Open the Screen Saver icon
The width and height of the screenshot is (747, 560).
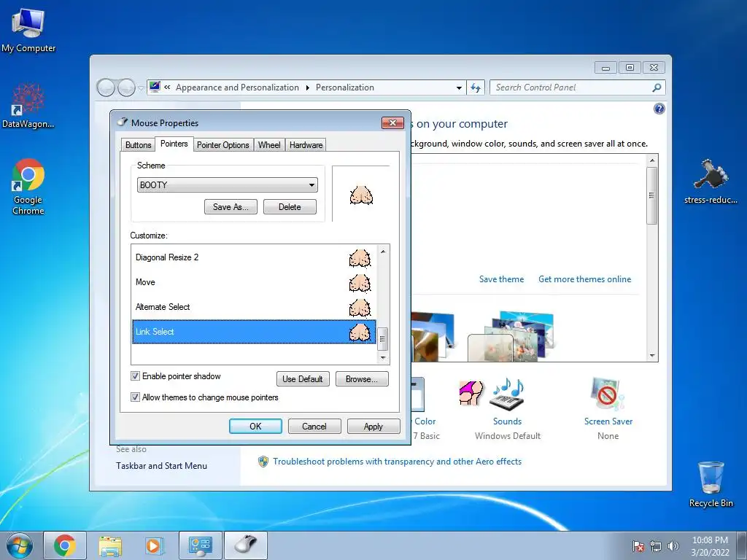[x=607, y=394]
